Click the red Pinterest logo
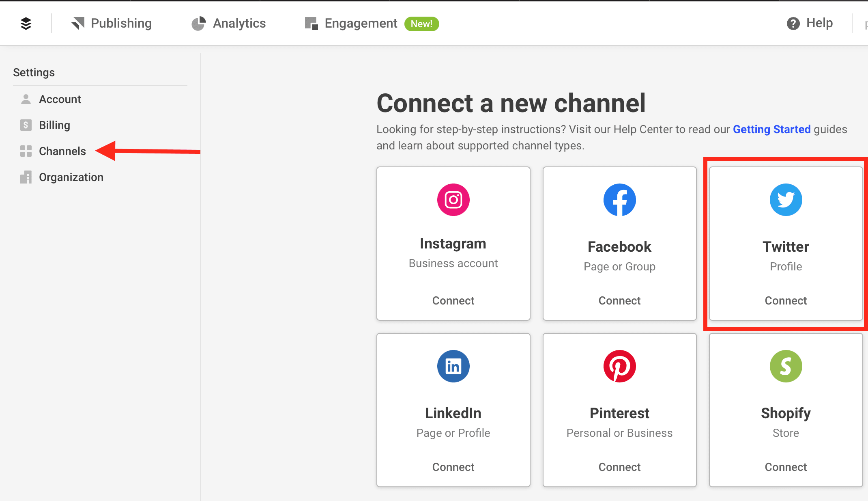The height and width of the screenshot is (501, 868). 620,366
